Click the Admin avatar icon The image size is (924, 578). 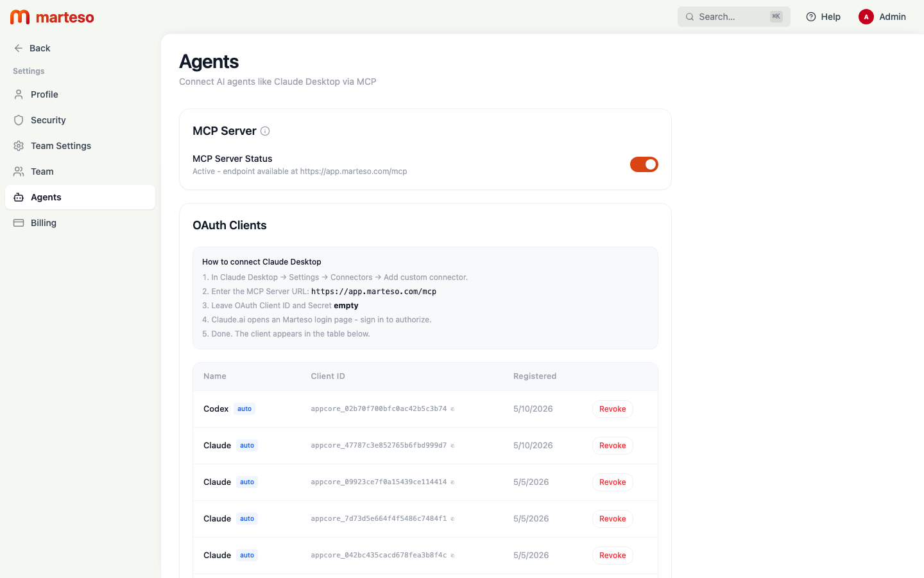866,17
